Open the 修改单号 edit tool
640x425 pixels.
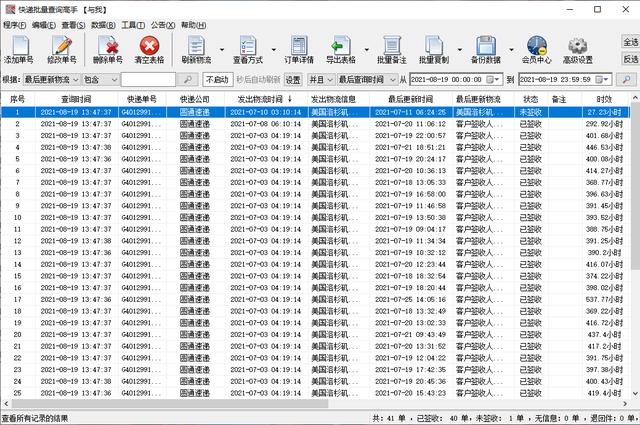pyautogui.click(x=62, y=50)
